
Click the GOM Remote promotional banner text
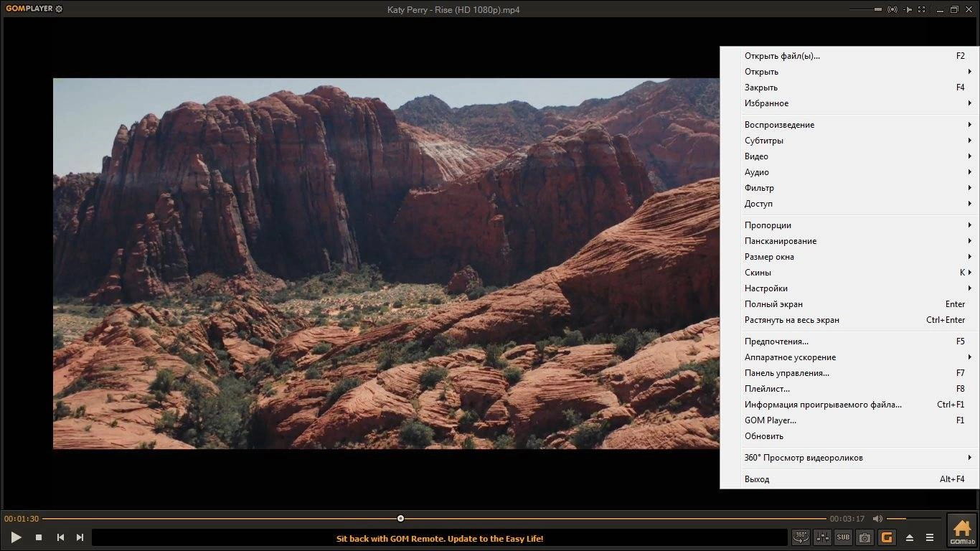point(440,538)
